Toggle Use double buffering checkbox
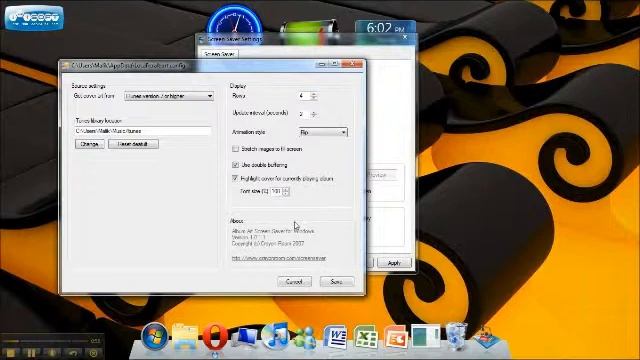 click(236, 165)
